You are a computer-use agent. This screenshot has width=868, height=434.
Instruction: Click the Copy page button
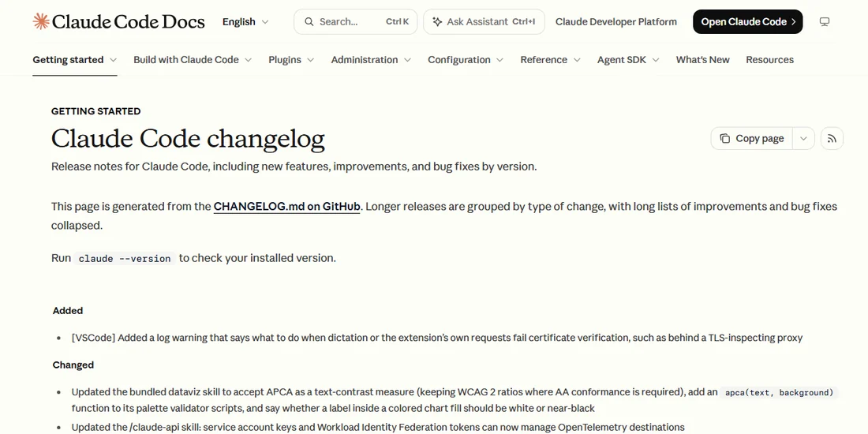pos(752,138)
